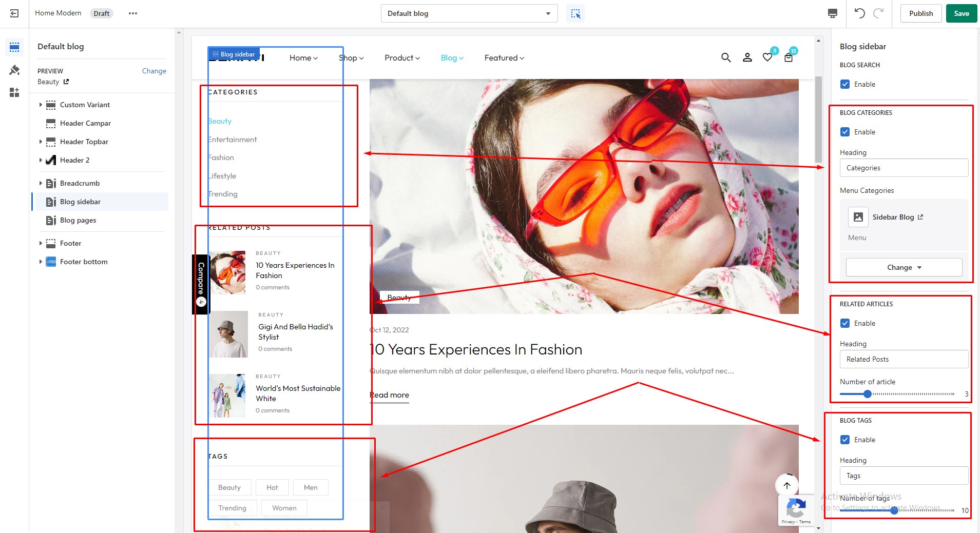Toggle the section inspector selection icon

point(575,13)
